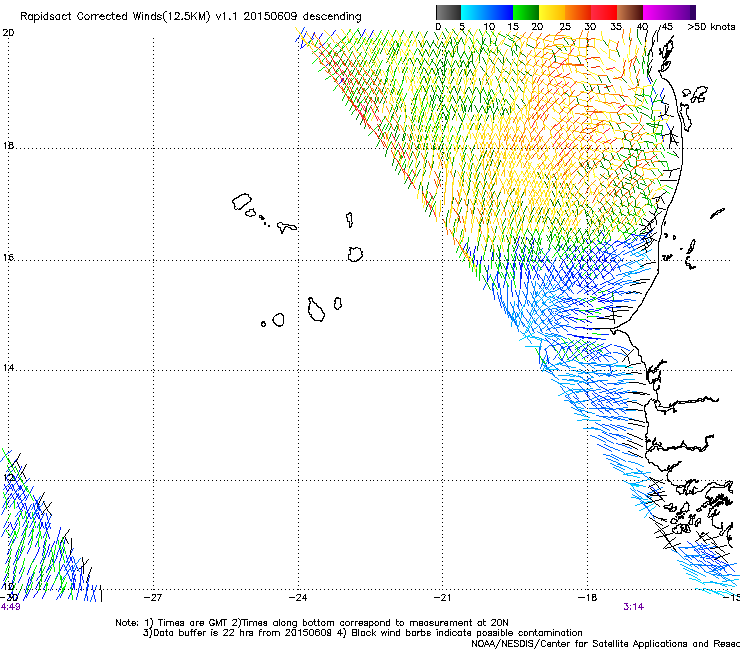Click the latitude label '20' at top left
The height and width of the screenshot is (650, 740).
pos(8,33)
